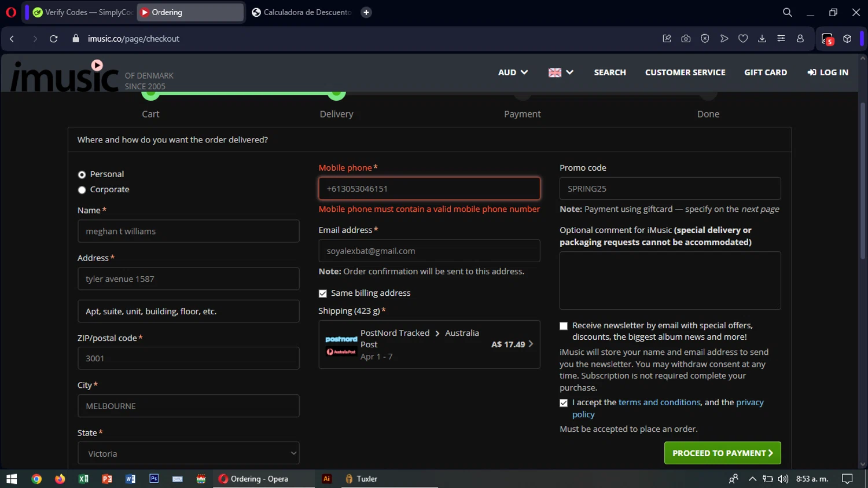Open GIFT CARD menu item
Viewport: 868px width, 488px height.
click(766, 72)
